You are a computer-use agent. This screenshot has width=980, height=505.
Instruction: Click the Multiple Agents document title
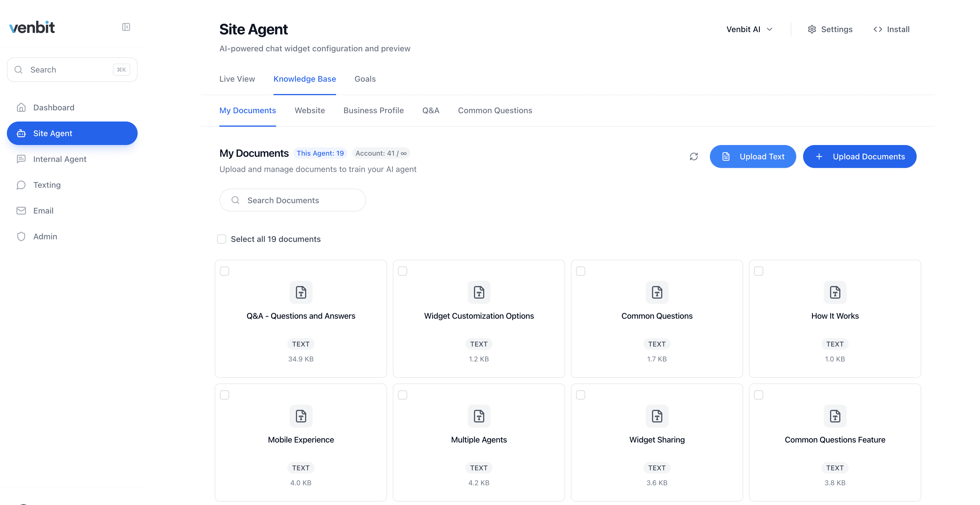coord(479,440)
